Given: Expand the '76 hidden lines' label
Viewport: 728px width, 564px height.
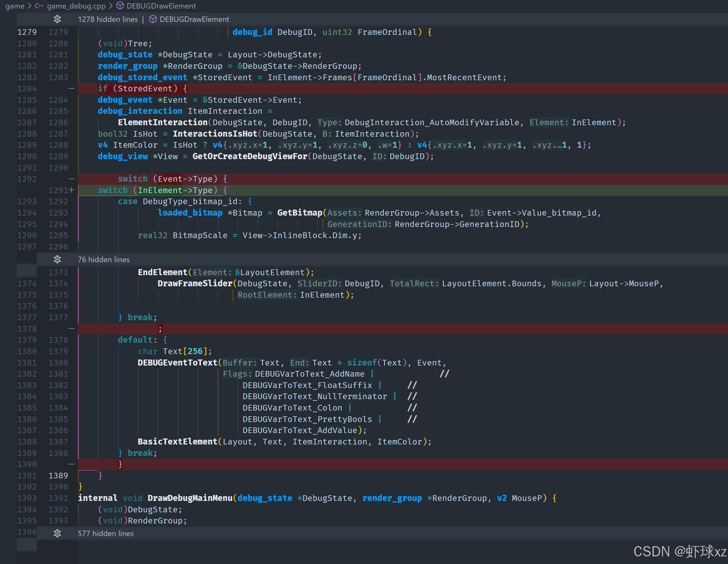Looking at the screenshot, I should pyautogui.click(x=104, y=259).
